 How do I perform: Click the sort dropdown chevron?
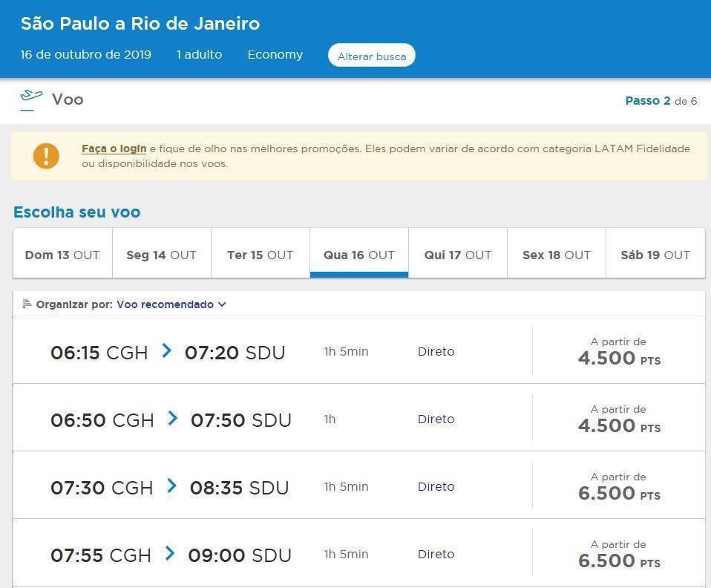pos(222,304)
